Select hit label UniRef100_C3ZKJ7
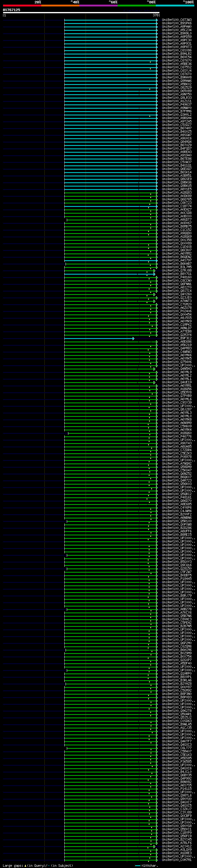Image resolution: width=197 pixels, height=868 pixels. pos(177,809)
